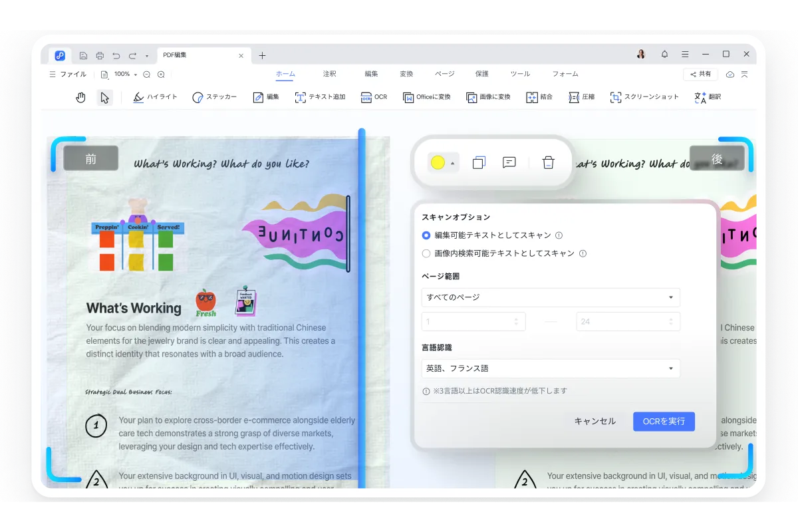Click the OCR tool in toolbar

[374, 97]
